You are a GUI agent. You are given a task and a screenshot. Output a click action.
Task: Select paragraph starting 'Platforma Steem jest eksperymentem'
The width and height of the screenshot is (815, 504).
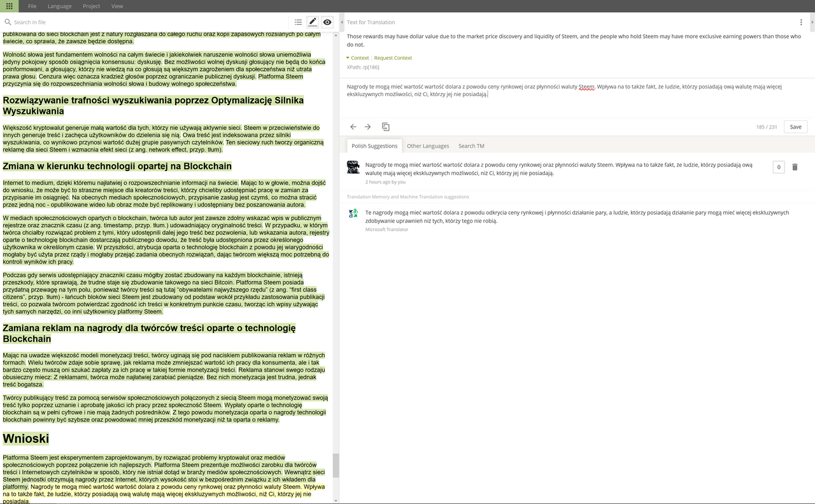point(164,479)
